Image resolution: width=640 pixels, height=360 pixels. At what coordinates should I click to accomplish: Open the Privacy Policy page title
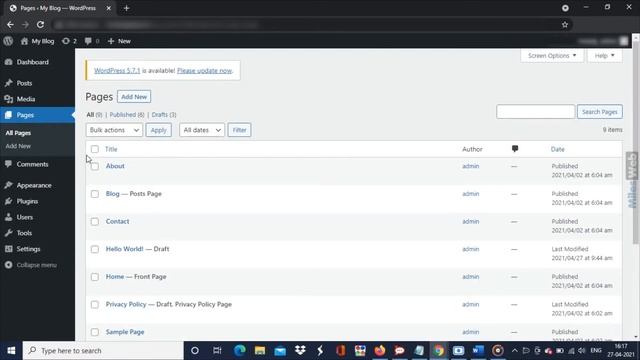(x=126, y=304)
